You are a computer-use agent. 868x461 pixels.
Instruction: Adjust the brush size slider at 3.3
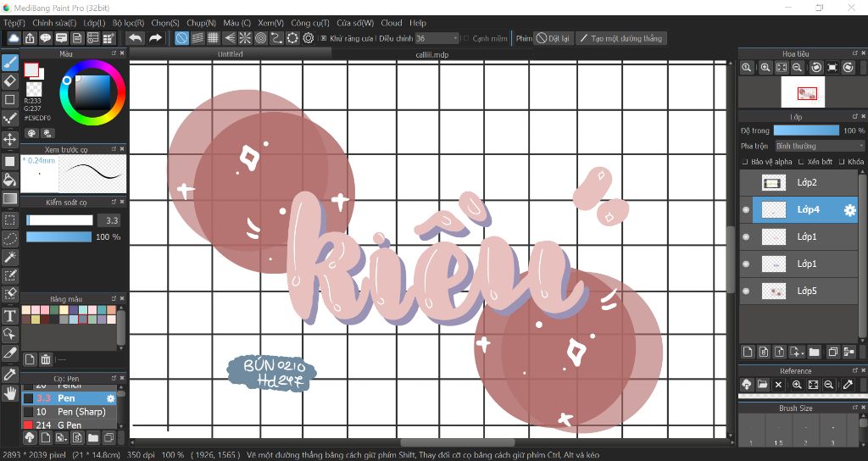(x=60, y=220)
